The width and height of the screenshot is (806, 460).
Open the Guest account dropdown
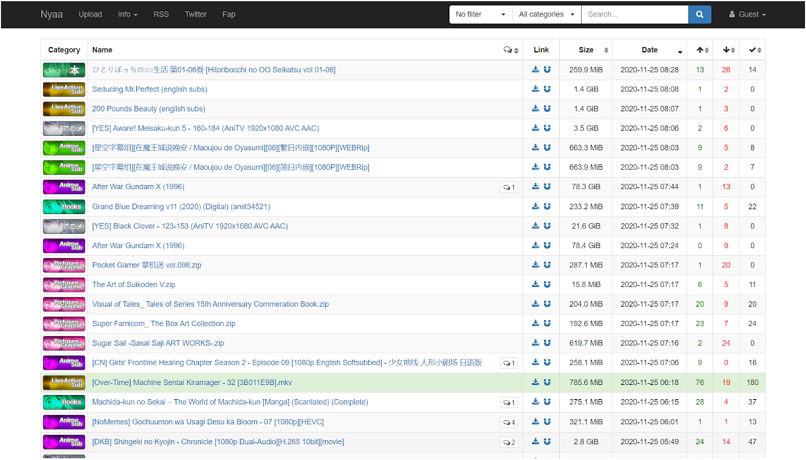pos(747,14)
